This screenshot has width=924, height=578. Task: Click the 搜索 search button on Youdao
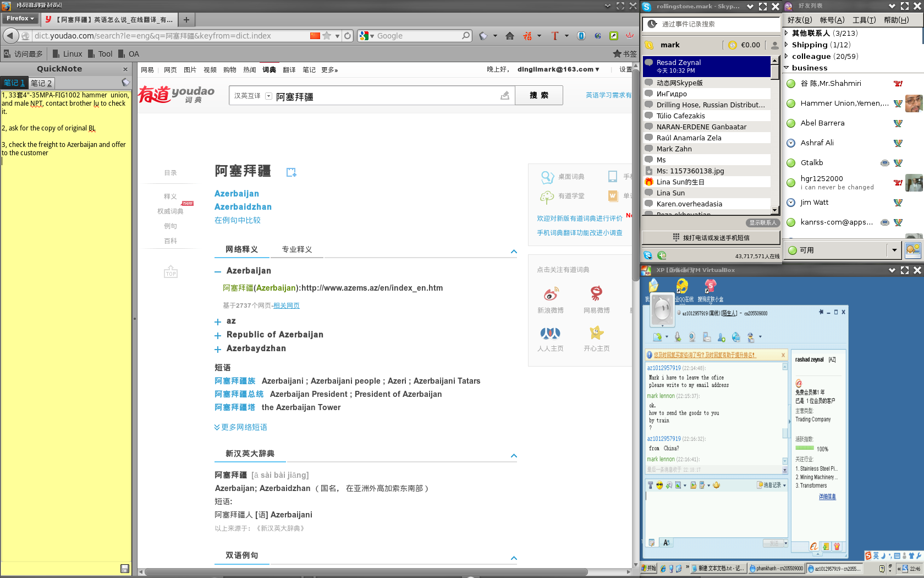[x=539, y=95]
